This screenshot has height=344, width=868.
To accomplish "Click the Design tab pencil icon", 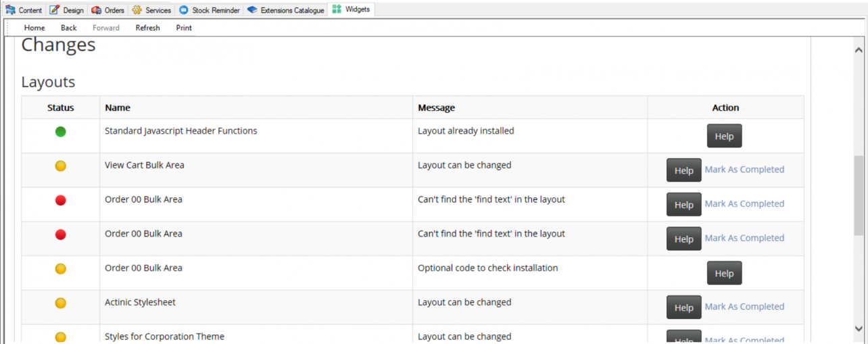I will (55, 10).
